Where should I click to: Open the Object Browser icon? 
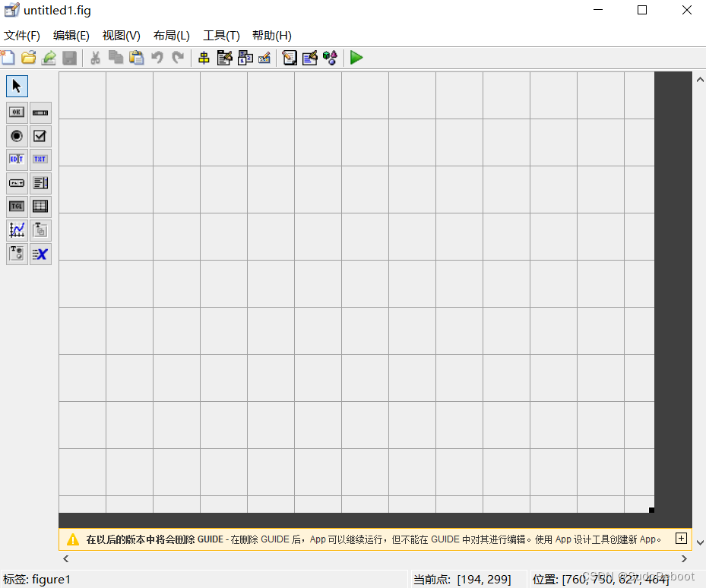coord(330,58)
